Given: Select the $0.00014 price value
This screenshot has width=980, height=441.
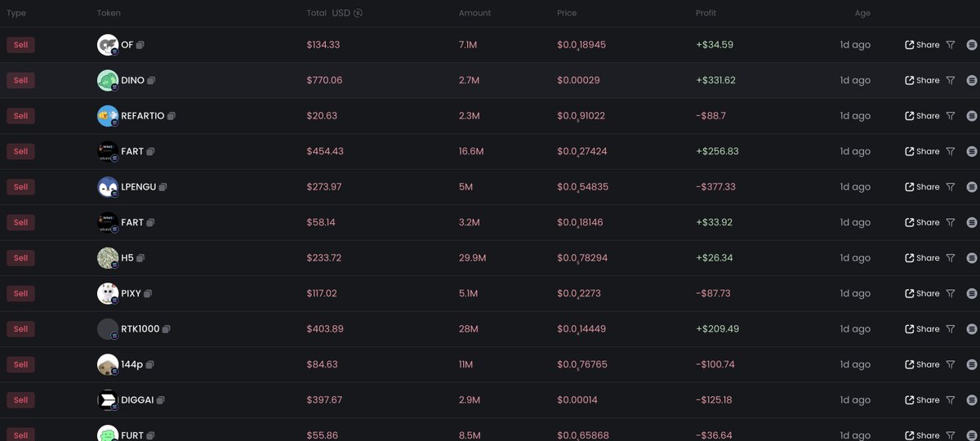Looking at the screenshot, I should click(x=578, y=400).
